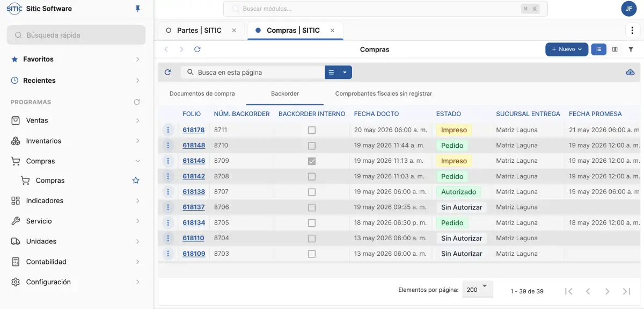Expand the Recientes section

click(x=76, y=80)
